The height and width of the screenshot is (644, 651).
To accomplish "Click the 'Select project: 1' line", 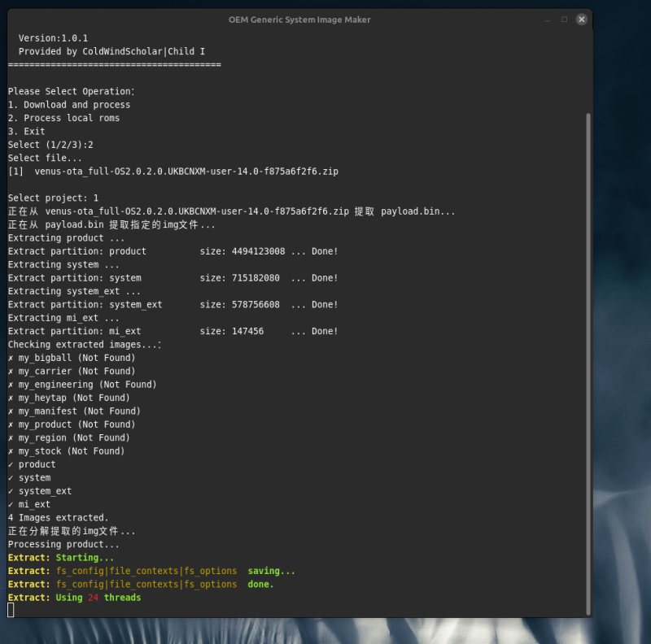I will 53,198.
